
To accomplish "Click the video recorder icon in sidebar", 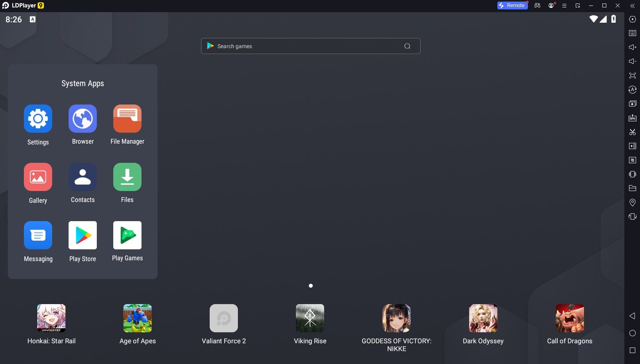I will tap(633, 146).
